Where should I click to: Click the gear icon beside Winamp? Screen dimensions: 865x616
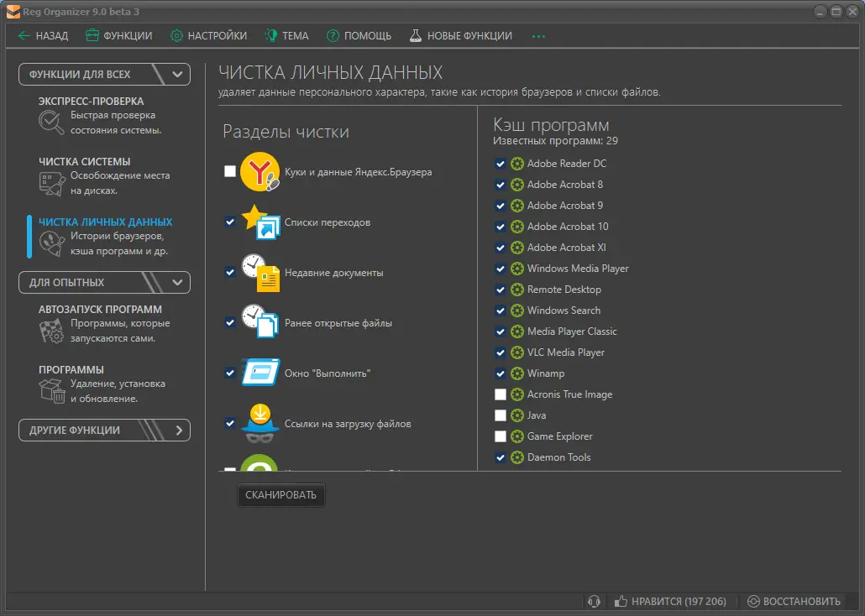click(517, 373)
